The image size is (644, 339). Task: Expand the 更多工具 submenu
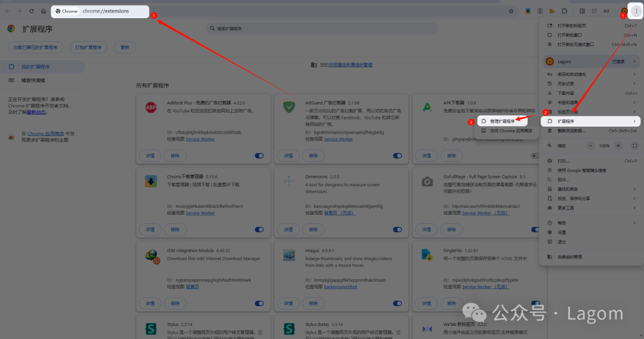[592, 208]
